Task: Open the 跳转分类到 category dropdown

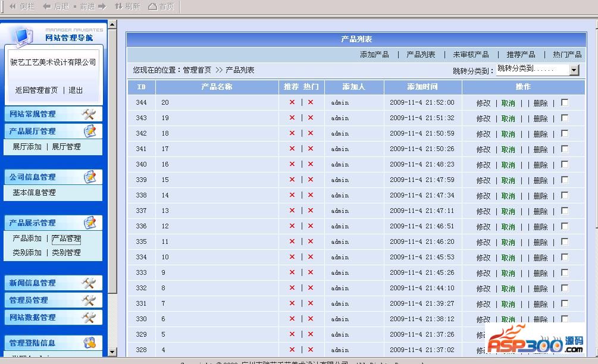Action: (538, 70)
